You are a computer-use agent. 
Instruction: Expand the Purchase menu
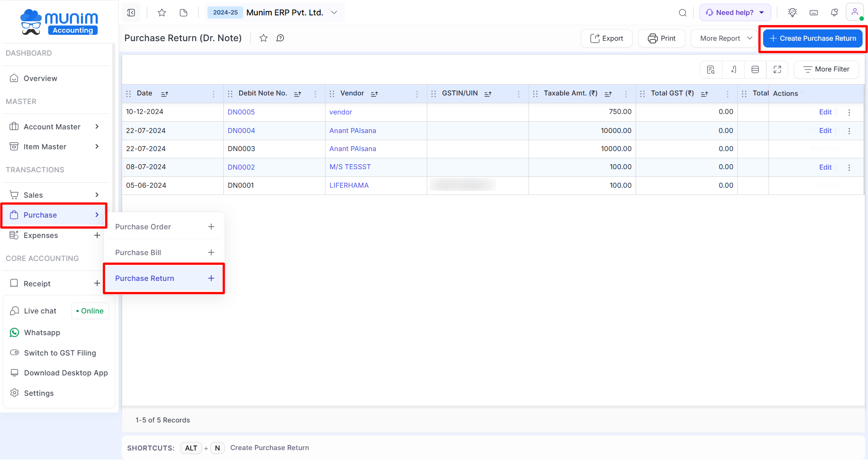[x=54, y=215]
